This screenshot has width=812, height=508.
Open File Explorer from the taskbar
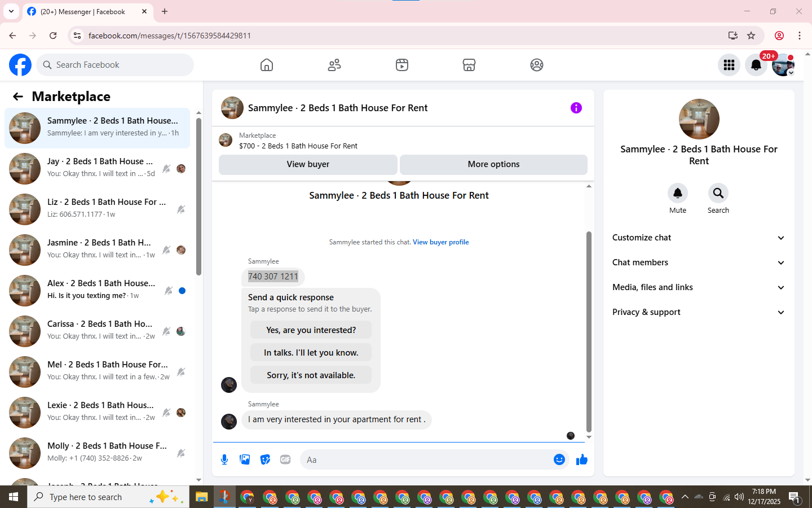[201, 497]
